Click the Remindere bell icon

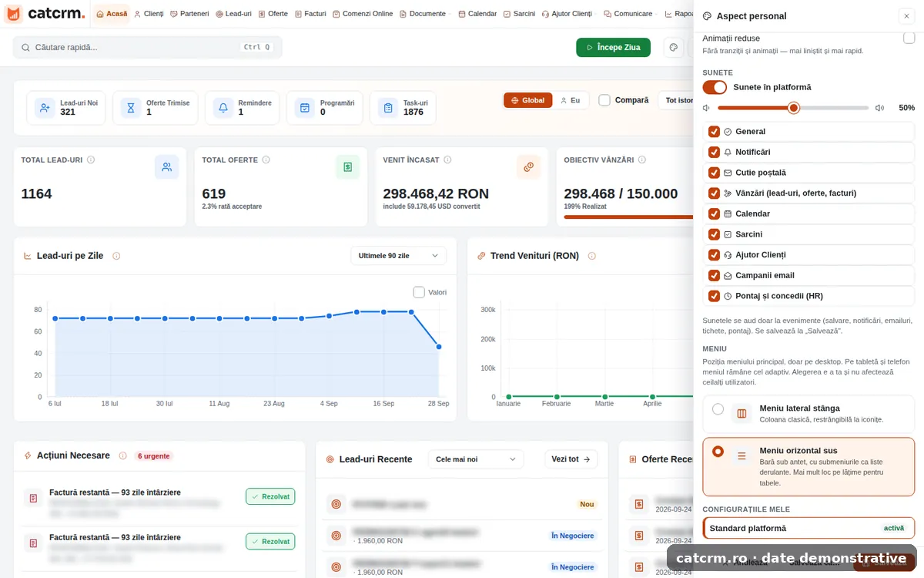click(x=223, y=108)
